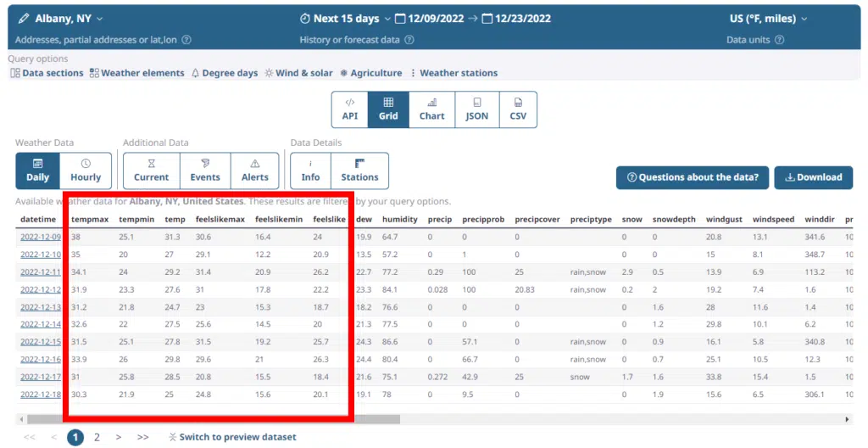Expand the US (°F, miles) units dropdown
The height and width of the screenshot is (448, 868).
pos(804,19)
